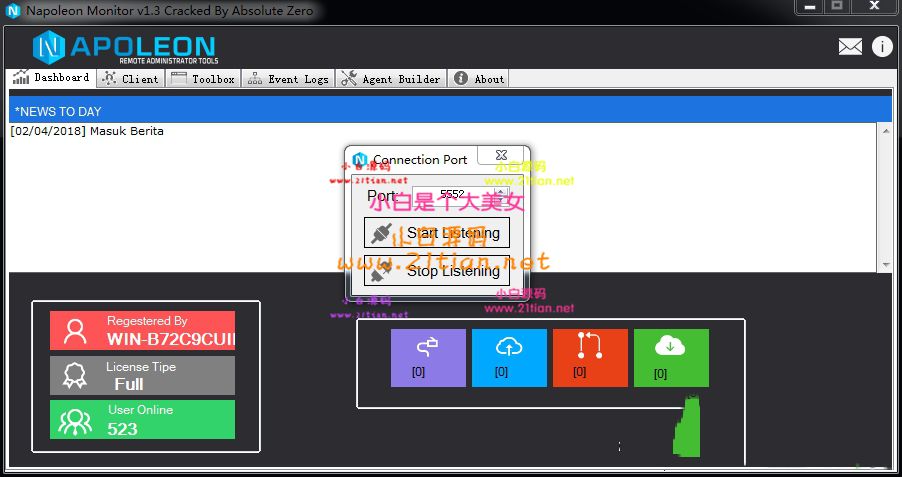Screen dimensions: 902x477
Task: Click the envelope mail icon
Action: click(x=850, y=47)
